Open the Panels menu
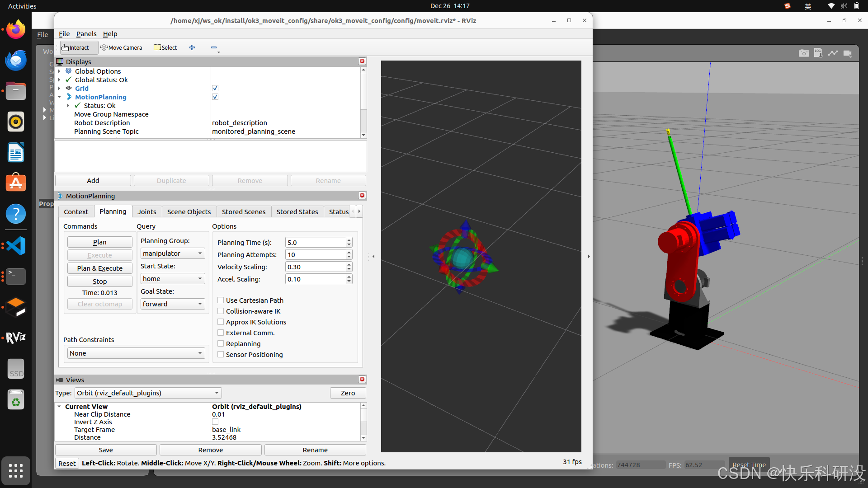The image size is (868, 488). click(86, 34)
